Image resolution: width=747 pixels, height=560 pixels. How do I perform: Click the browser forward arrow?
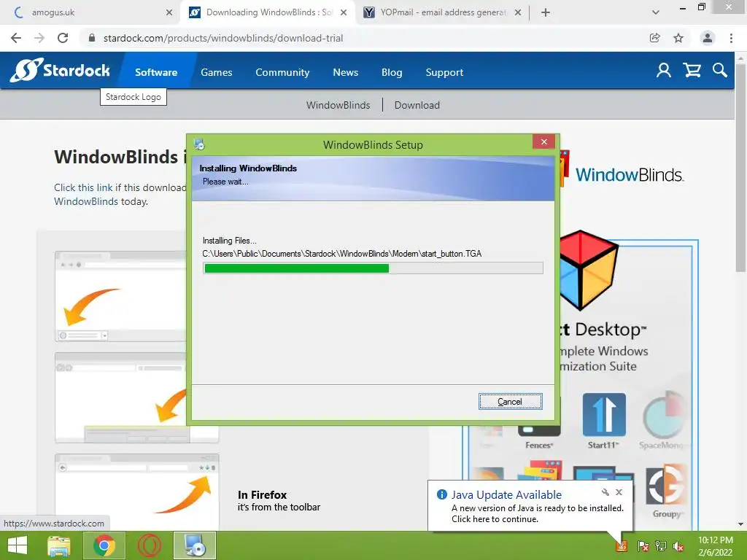tap(39, 38)
